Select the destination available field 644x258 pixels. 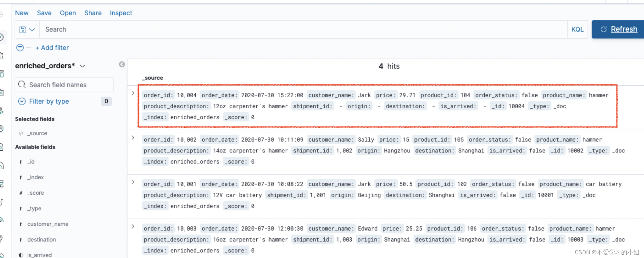pyautogui.click(x=42, y=239)
